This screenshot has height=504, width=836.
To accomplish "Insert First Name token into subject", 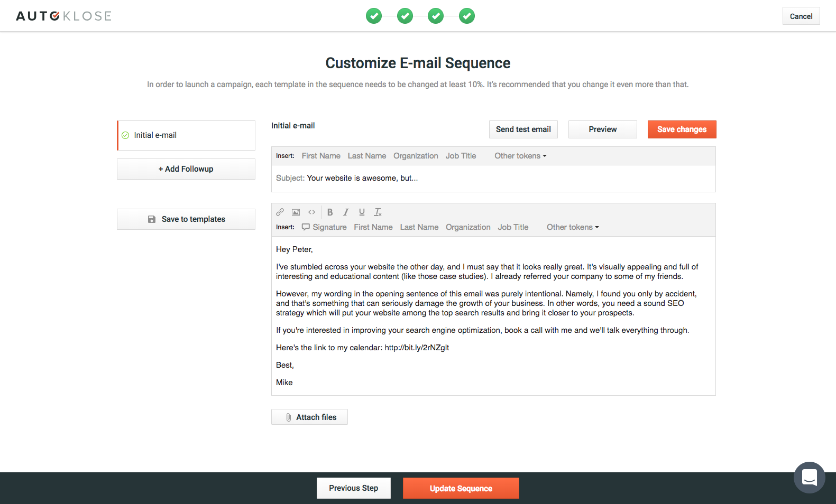I will [x=321, y=156].
